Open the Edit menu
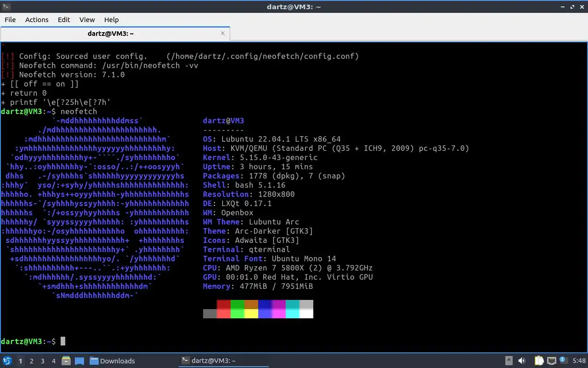Screen dimensions: 588x368 64,19
